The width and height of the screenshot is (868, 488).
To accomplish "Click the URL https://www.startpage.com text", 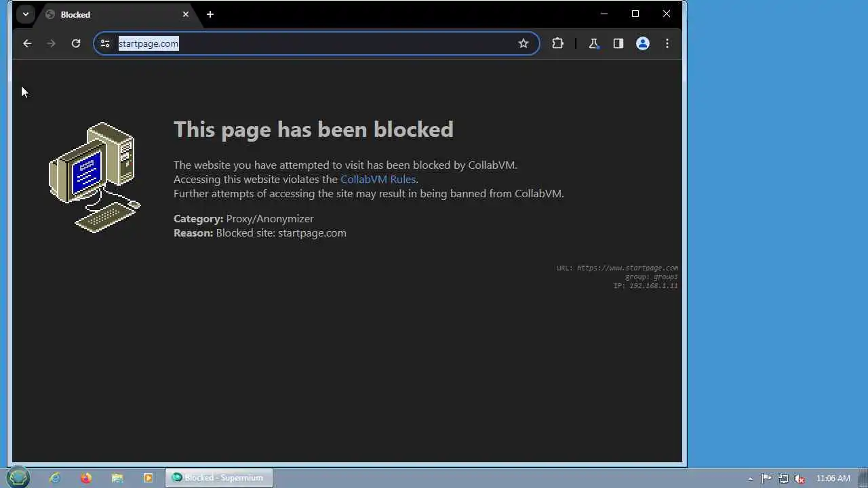I will (x=617, y=268).
